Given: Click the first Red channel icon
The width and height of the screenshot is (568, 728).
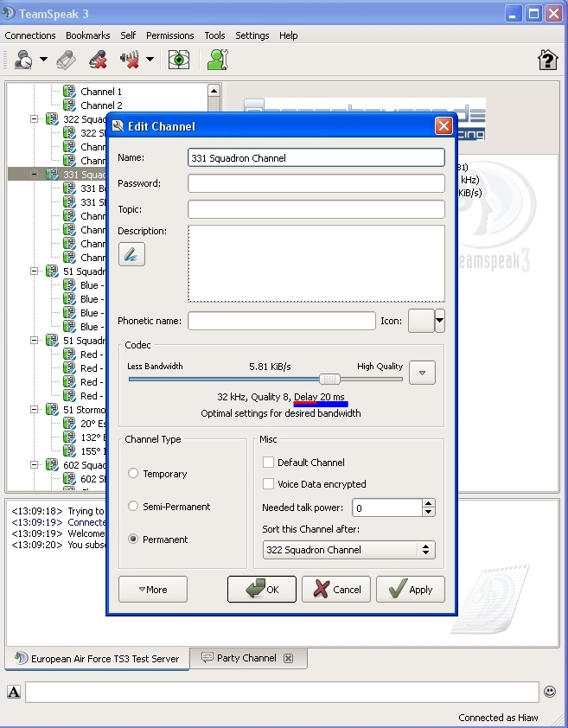Looking at the screenshot, I should [x=69, y=354].
